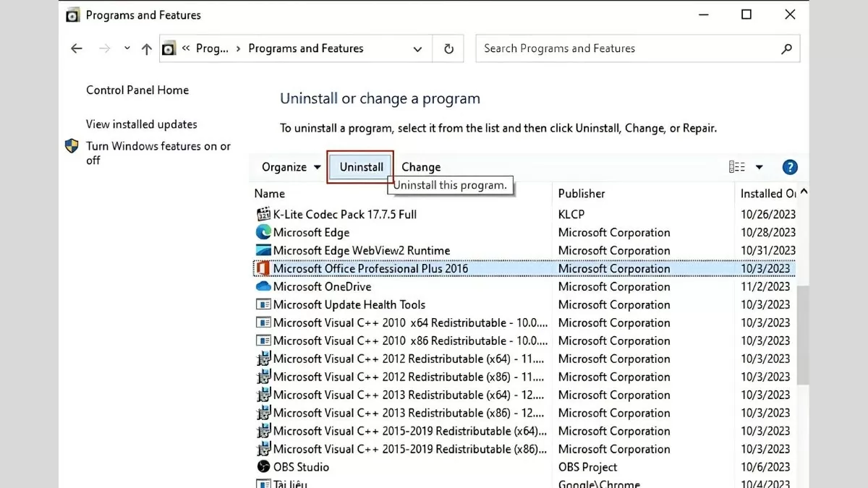Open View installed updates
Image resolution: width=868 pixels, height=488 pixels.
[x=140, y=124]
